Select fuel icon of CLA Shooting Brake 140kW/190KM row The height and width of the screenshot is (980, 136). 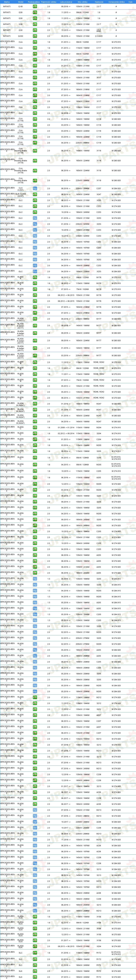point(35,151)
